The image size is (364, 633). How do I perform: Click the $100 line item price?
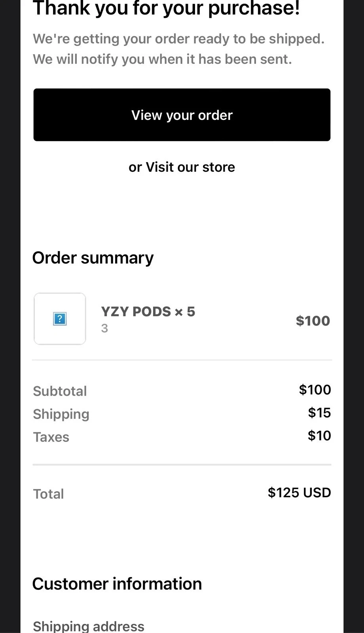[x=313, y=320]
